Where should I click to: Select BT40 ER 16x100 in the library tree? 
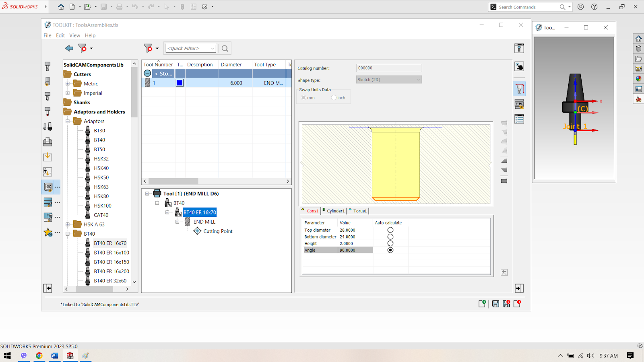point(111,253)
